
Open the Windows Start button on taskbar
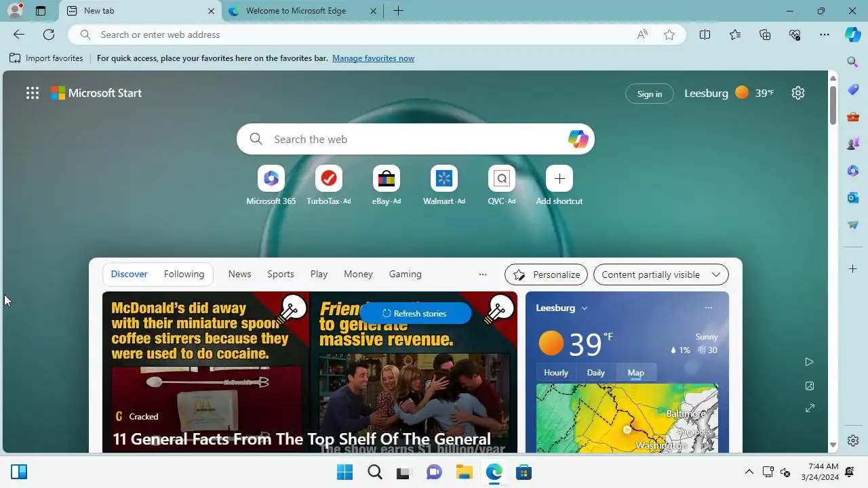(344, 472)
